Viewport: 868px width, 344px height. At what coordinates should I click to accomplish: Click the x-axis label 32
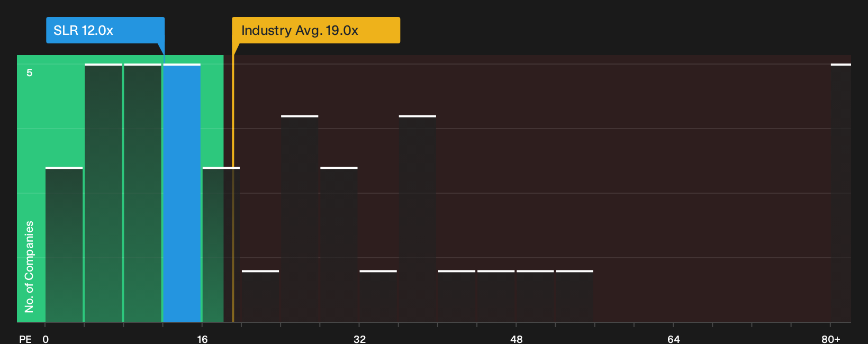(359, 339)
